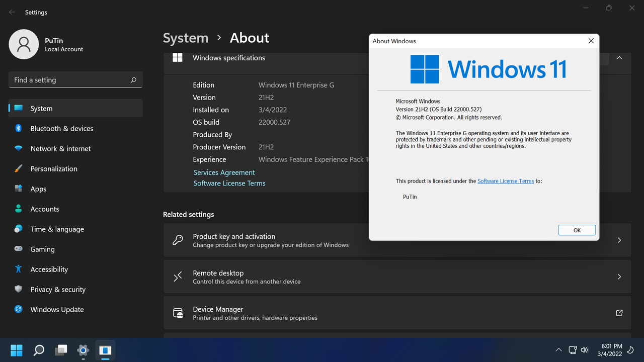Open Personalization settings
This screenshot has height=362, width=644.
click(75, 168)
